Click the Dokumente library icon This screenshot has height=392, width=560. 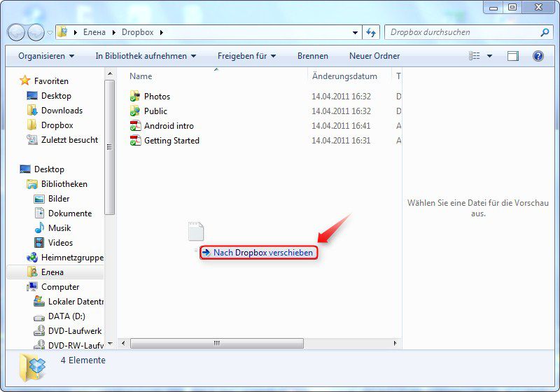point(39,213)
